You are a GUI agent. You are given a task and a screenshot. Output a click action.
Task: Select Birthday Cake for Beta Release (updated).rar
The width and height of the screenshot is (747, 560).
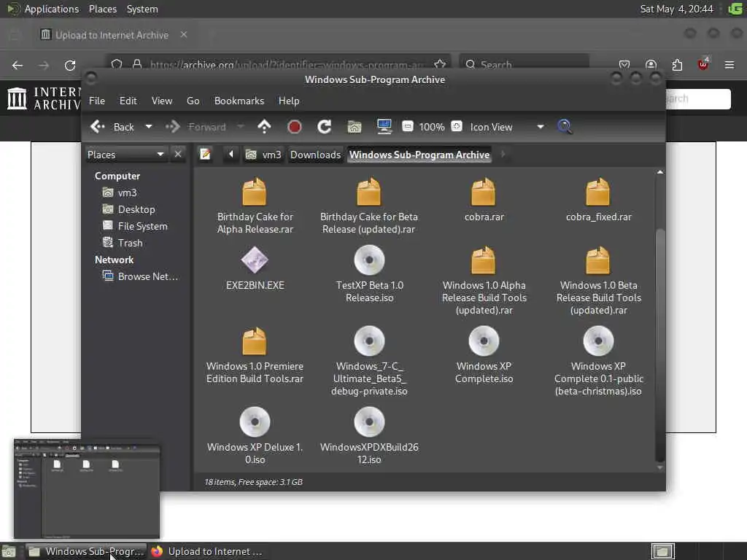point(368,206)
